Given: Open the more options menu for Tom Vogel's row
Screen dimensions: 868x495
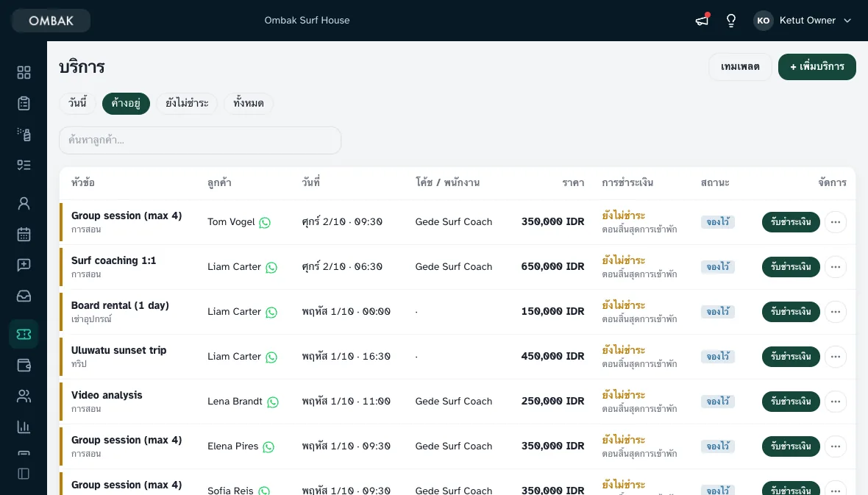Looking at the screenshot, I should point(836,222).
